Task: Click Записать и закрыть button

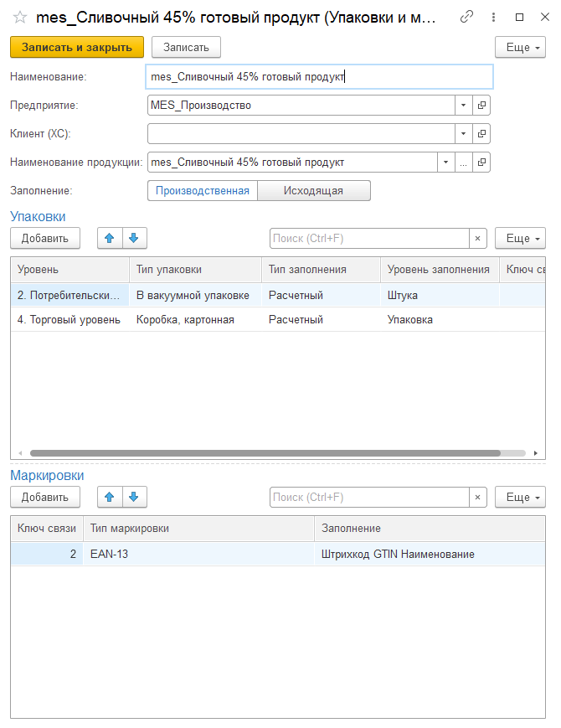Action: 77,48
